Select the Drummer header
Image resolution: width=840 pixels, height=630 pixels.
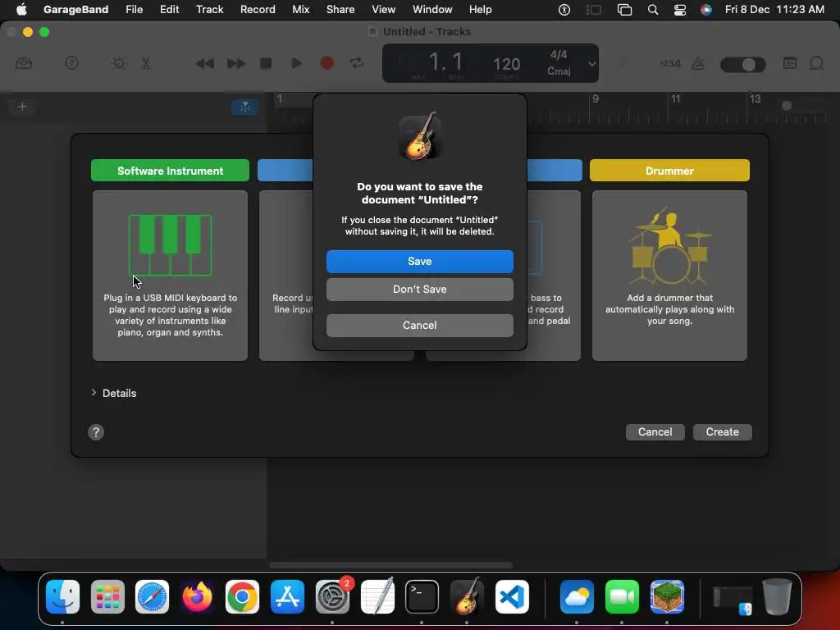click(x=669, y=171)
